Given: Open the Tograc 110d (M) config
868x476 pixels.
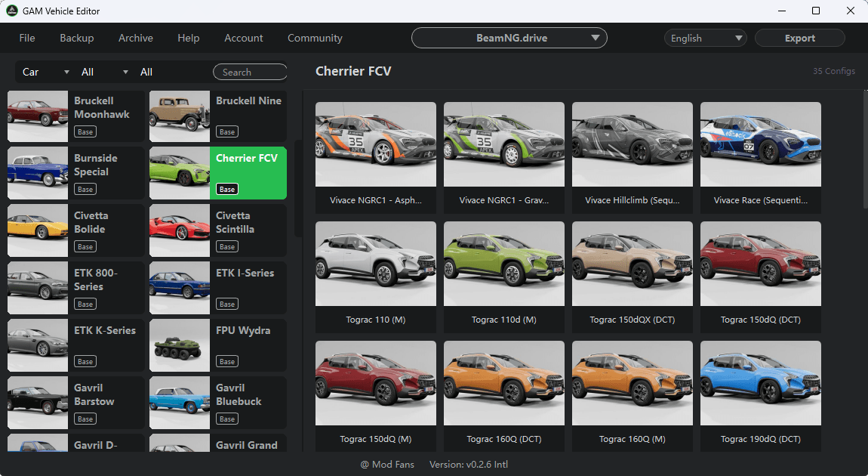Looking at the screenshot, I should pos(504,277).
